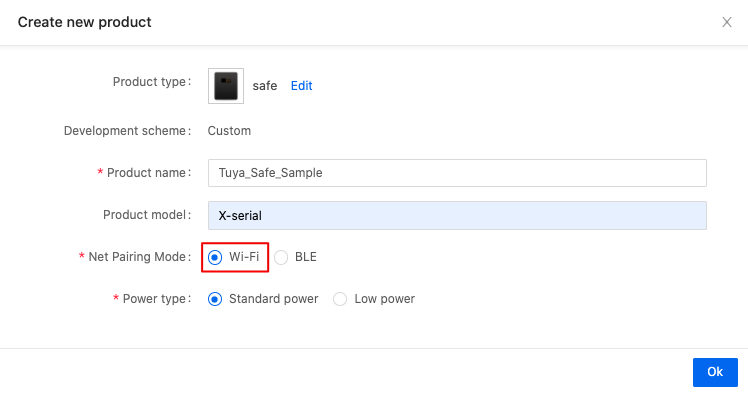Click the 'Product model' field label

147,215
